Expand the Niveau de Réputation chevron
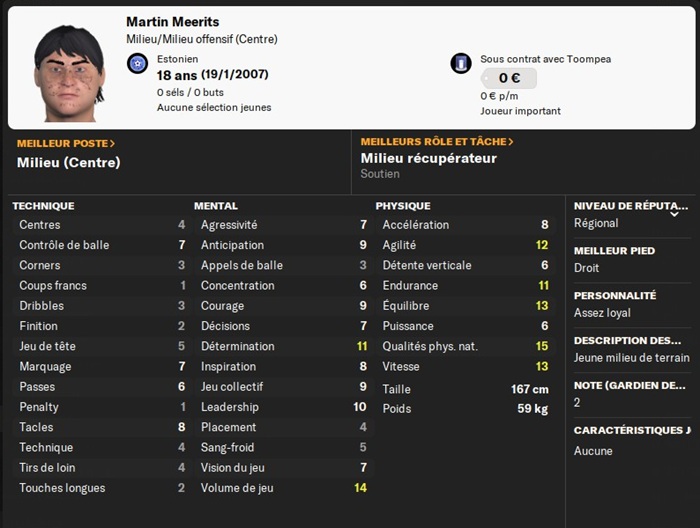 tap(674, 213)
